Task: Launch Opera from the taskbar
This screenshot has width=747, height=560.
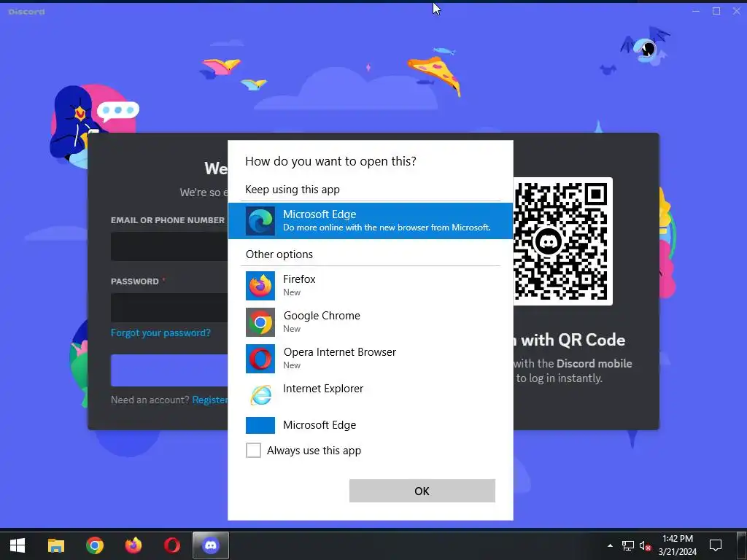Action: click(172, 545)
